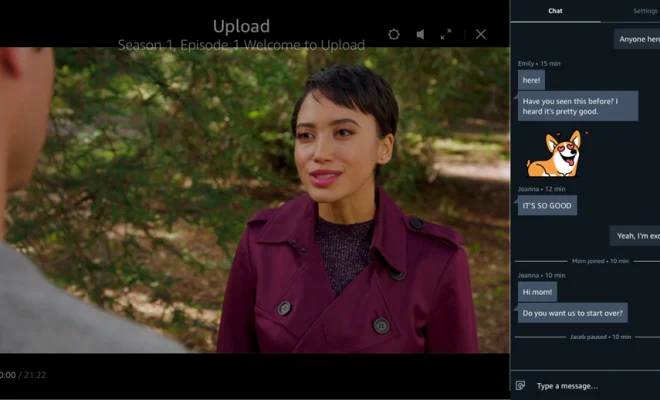The height and width of the screenshot is (400, 660).
Task: Click the video frame to toggle playback
Action: pyautogui.click(x=255, y=200)
